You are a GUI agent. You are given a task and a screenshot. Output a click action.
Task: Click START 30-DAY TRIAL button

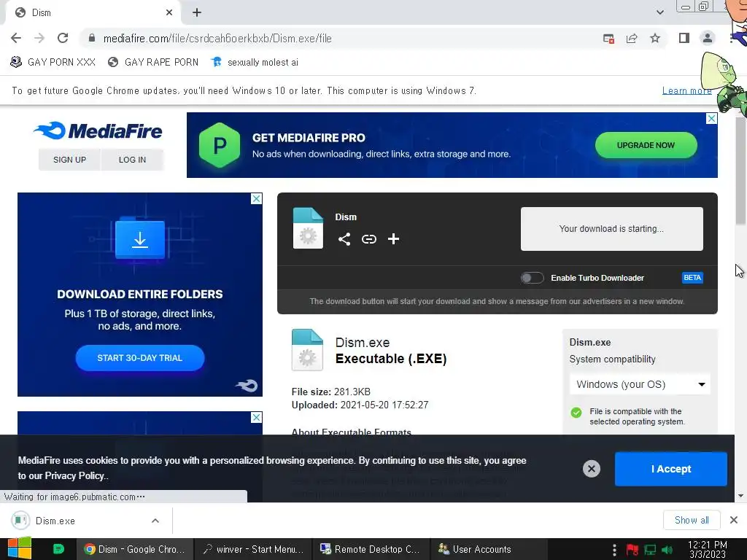point(140,357)
